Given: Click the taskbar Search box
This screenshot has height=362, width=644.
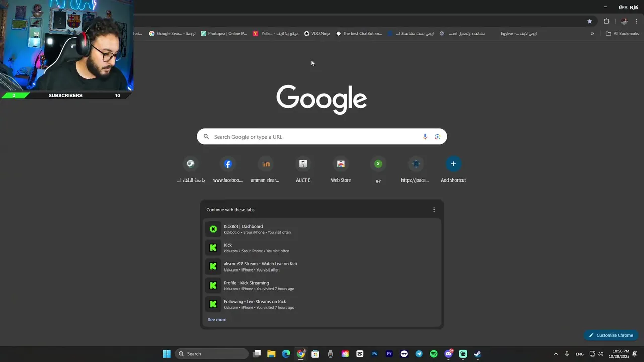Looking at the screenshot, I should click(x=212, y=354).
